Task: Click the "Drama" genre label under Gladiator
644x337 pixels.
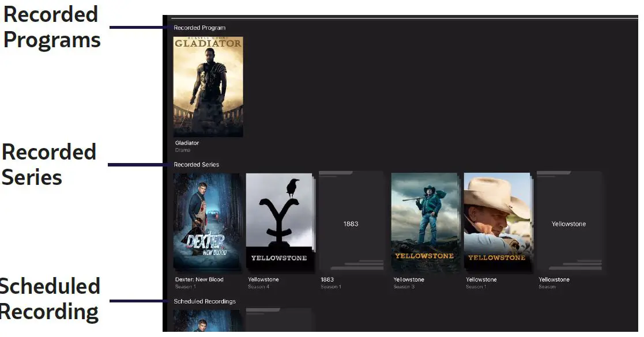Action: tap(183, 150)
